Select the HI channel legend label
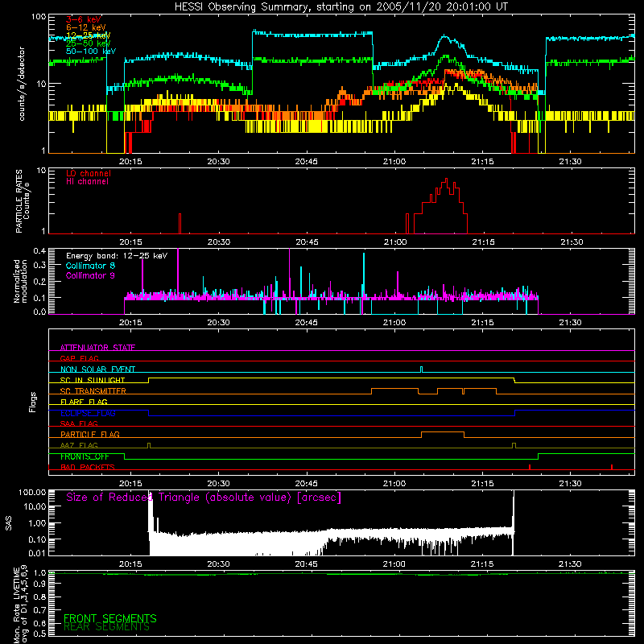This screenshot has height=644, width=644. (87, 182)
